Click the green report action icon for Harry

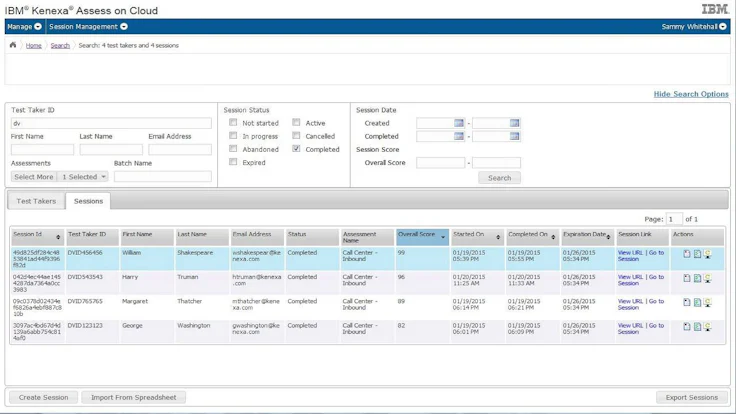pos(698,278)
